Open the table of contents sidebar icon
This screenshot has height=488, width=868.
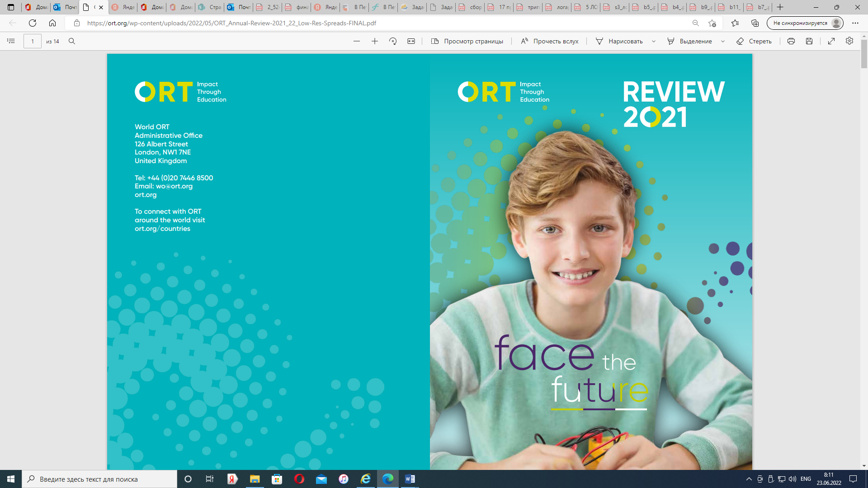11,41
